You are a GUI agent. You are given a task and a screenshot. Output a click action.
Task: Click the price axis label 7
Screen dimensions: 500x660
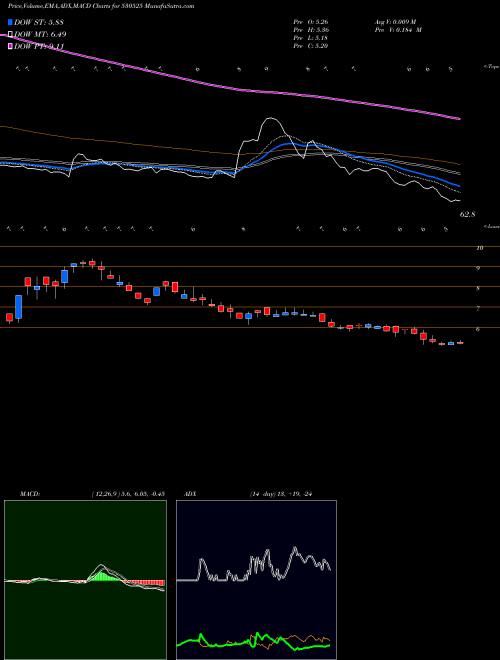point(478,309)
